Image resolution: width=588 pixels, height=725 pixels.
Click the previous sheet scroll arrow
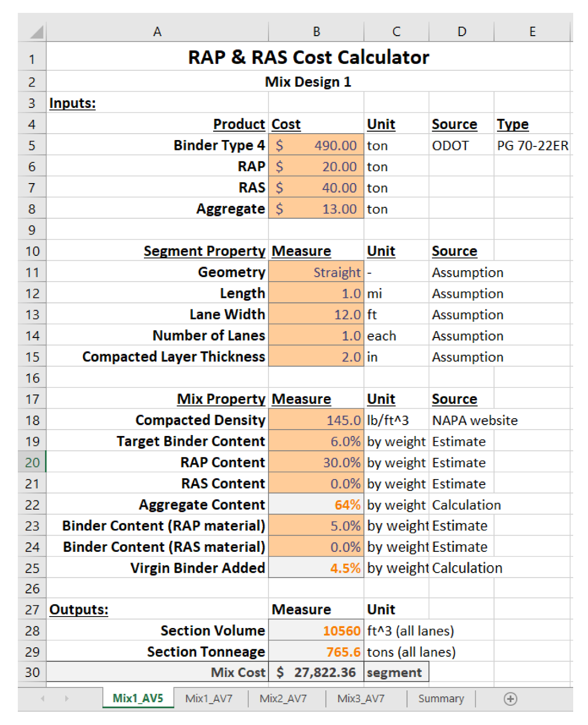click(43, 699)
